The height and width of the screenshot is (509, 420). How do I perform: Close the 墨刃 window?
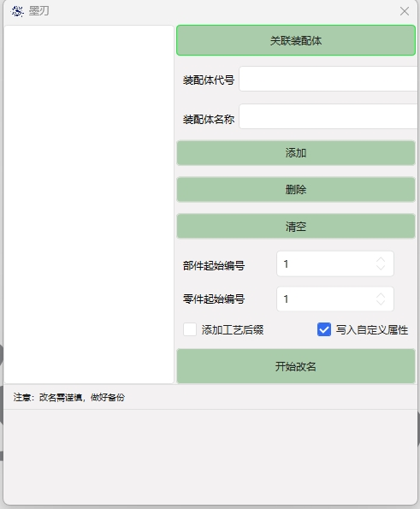point(404,11)
